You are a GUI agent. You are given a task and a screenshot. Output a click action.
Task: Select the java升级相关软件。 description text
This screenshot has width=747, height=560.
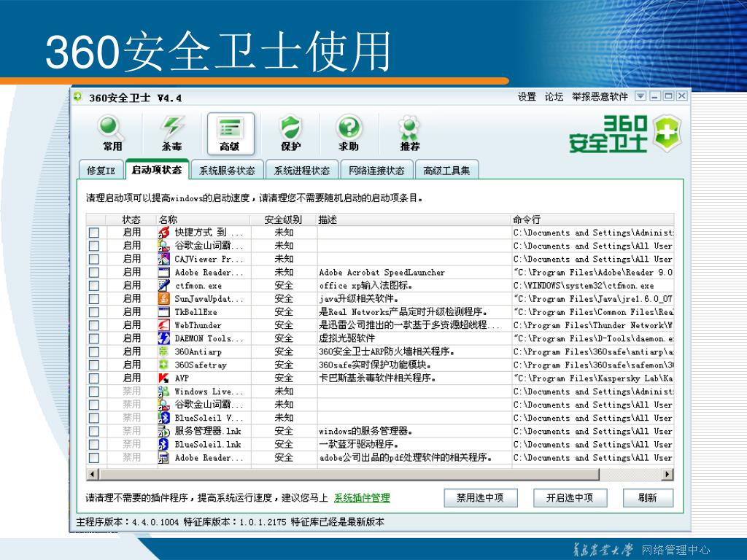(x=359, y=298)
